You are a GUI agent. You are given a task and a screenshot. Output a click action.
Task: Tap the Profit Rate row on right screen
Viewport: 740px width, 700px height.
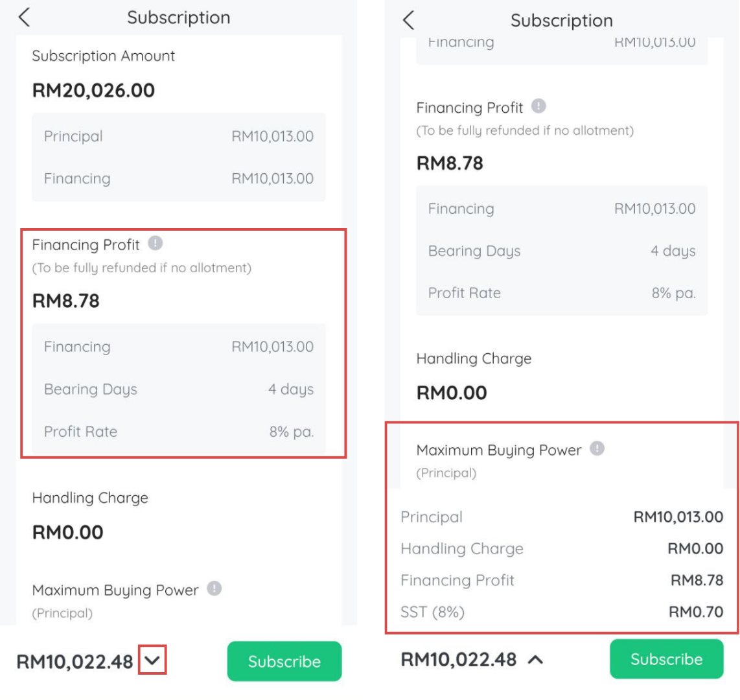561,293
